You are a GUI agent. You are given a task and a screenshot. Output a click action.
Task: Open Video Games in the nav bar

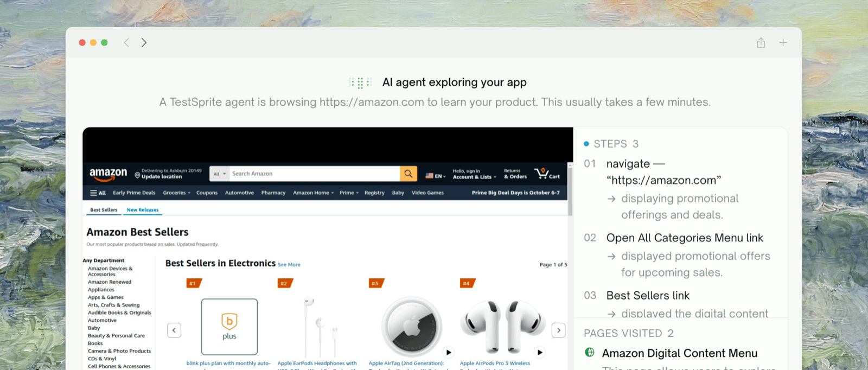click(427, 193)
